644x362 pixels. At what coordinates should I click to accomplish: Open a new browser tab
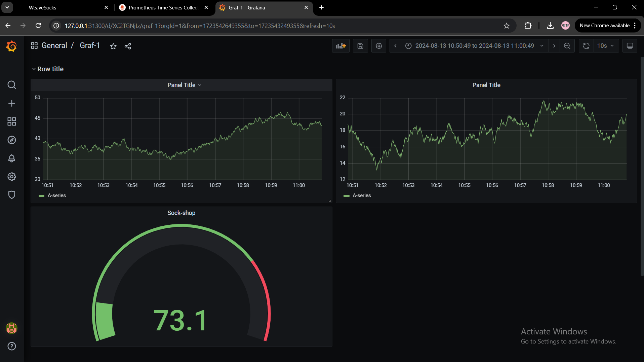coord(321,7)
